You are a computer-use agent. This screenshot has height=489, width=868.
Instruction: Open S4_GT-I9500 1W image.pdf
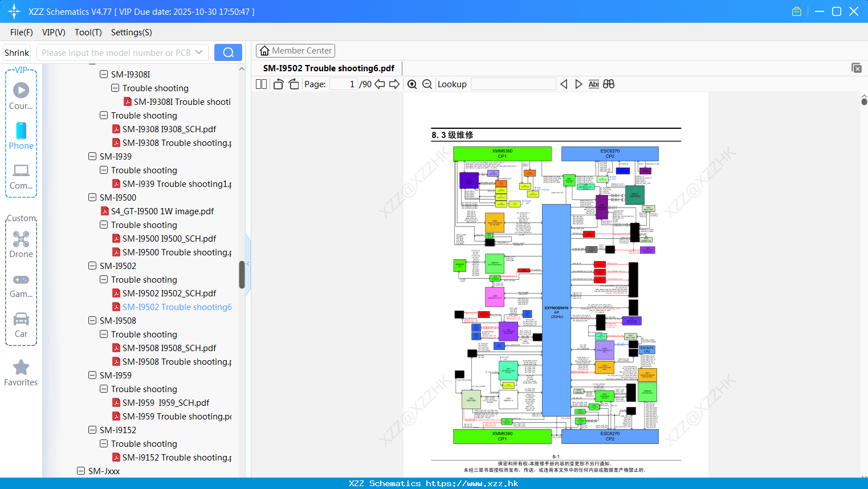coord(157,211)
